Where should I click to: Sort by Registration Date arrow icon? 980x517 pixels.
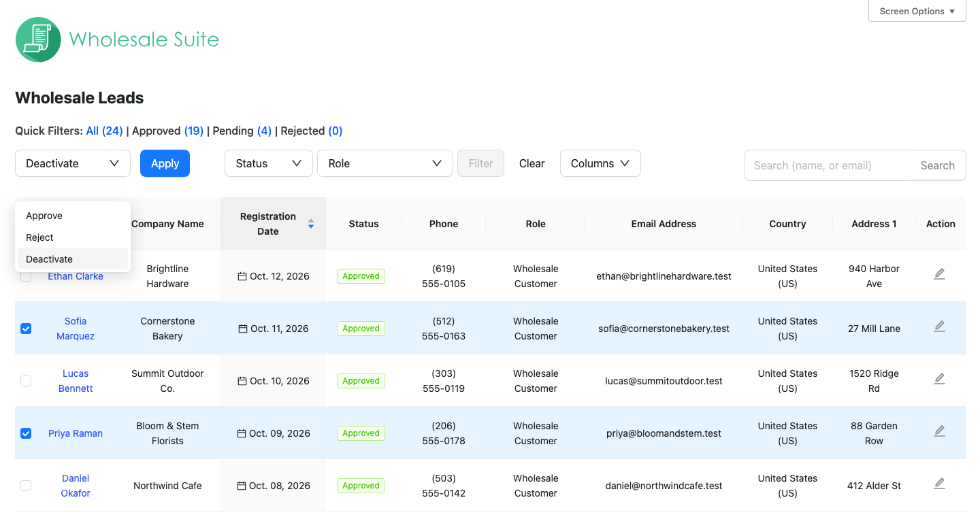click(x=311, y=224)
